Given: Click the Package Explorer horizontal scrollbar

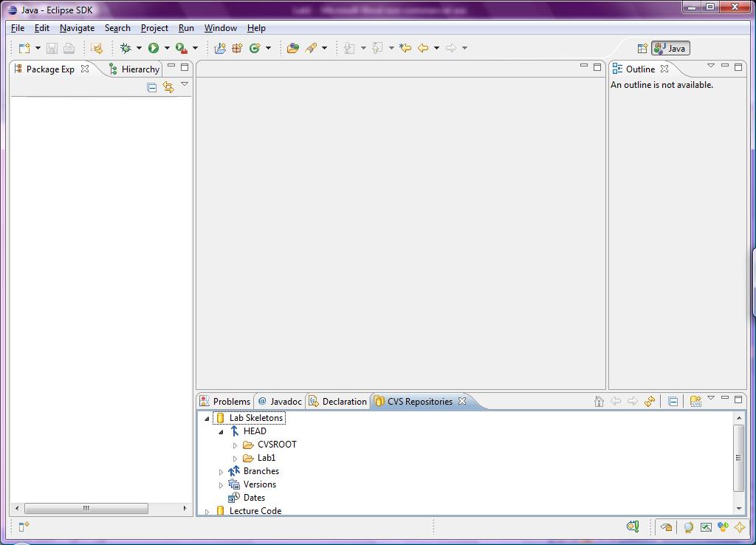Looking at the screenshot, I should click(x=86, y=508).
